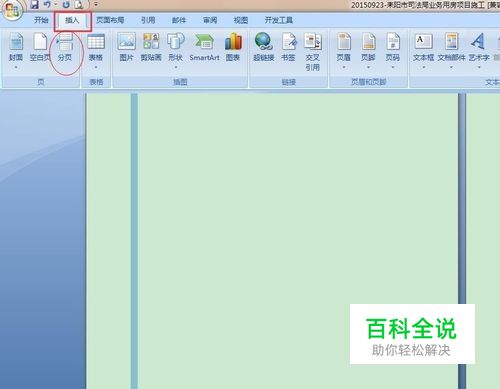This screenshot has height=389, width=500.
Task: Expand the 封面 dropdown arrow
Action: (x=16, y=68)
